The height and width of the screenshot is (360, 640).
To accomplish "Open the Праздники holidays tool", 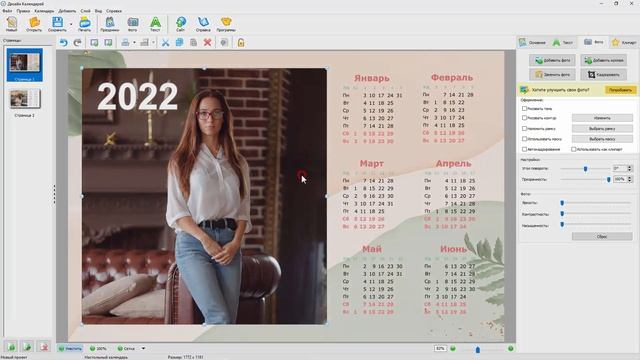I will 110,24.
